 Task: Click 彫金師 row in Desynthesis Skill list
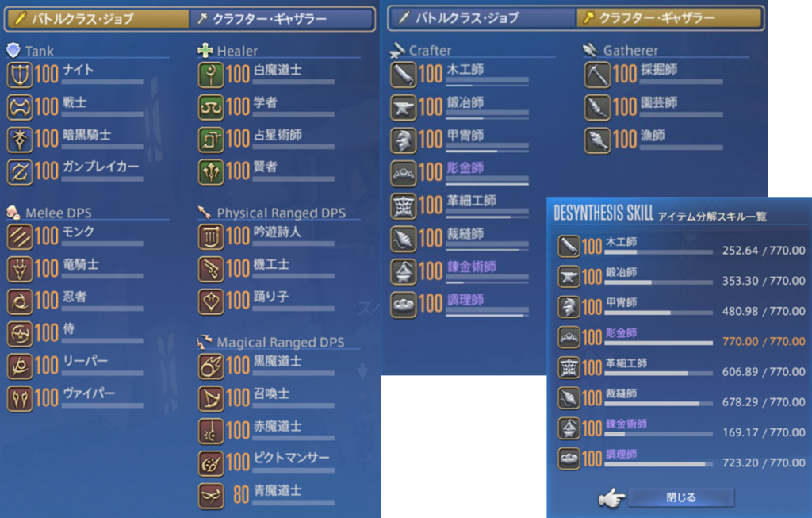[681, 338]
